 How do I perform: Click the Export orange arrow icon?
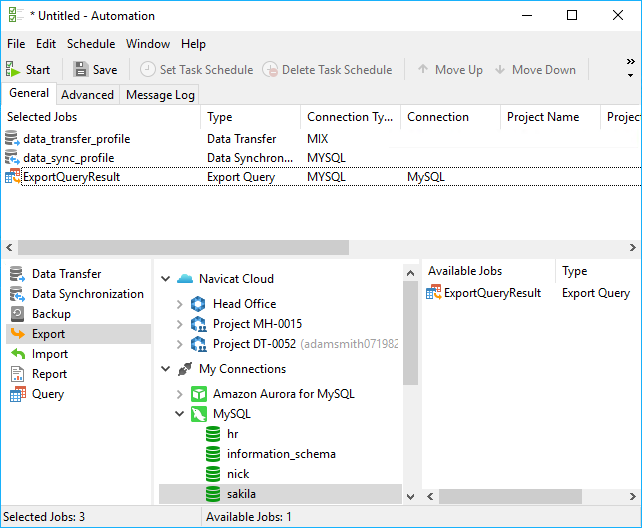(17, 334)
